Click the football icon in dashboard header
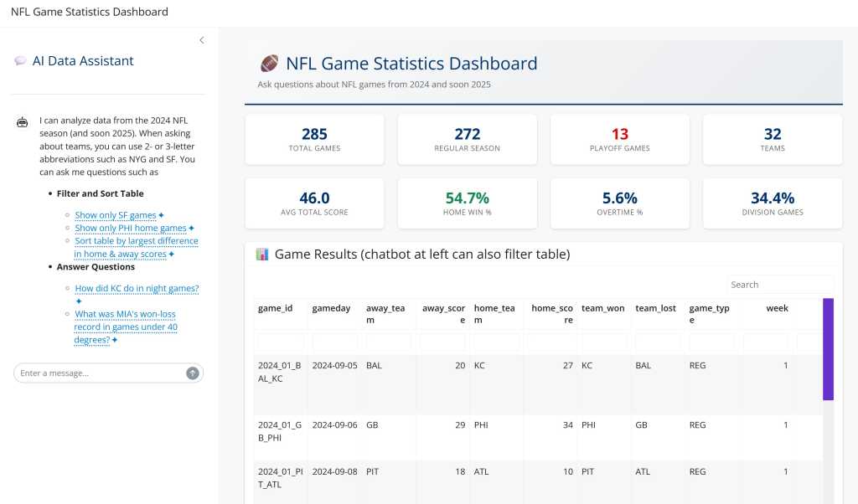Viewport: 858px width, 504px height. coord(269,64)
